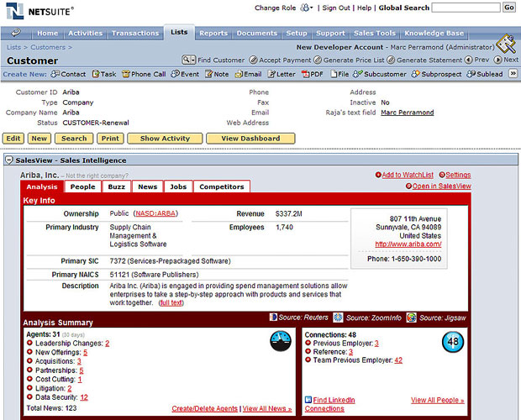Image resolution: width=521 pixels, height=420 pixels.
Task: Click the Show Activity button
Action: [165, 139]
